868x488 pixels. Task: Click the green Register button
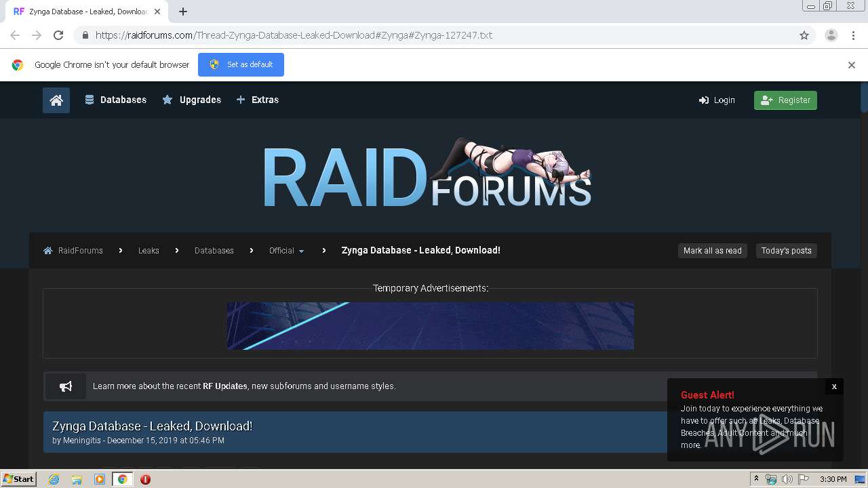point(785,100)
